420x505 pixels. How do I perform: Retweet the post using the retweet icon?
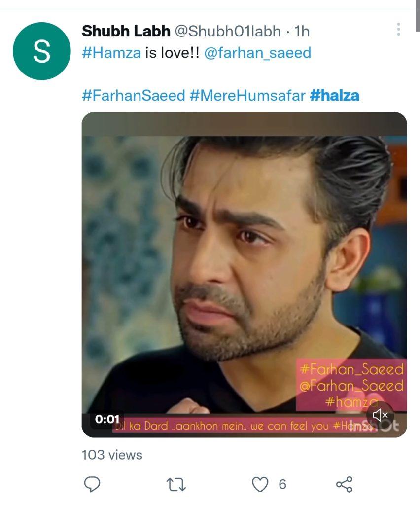pyautogui.click(x=176, y=484)
